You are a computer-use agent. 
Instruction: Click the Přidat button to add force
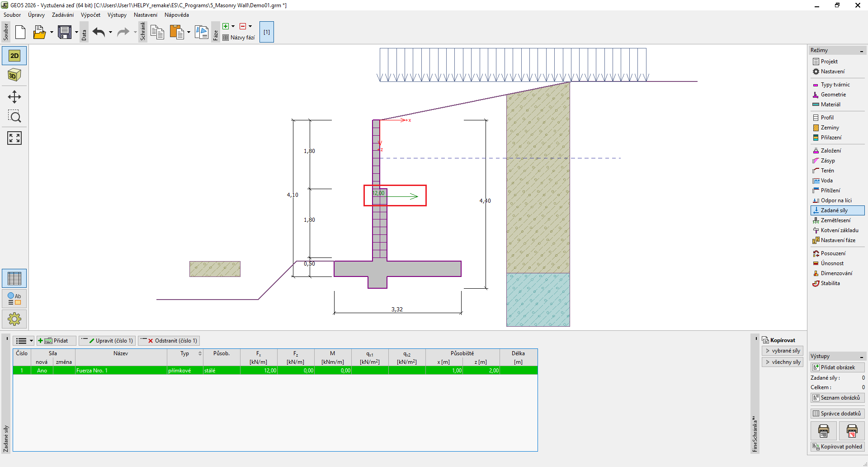(x=56, y=341)
